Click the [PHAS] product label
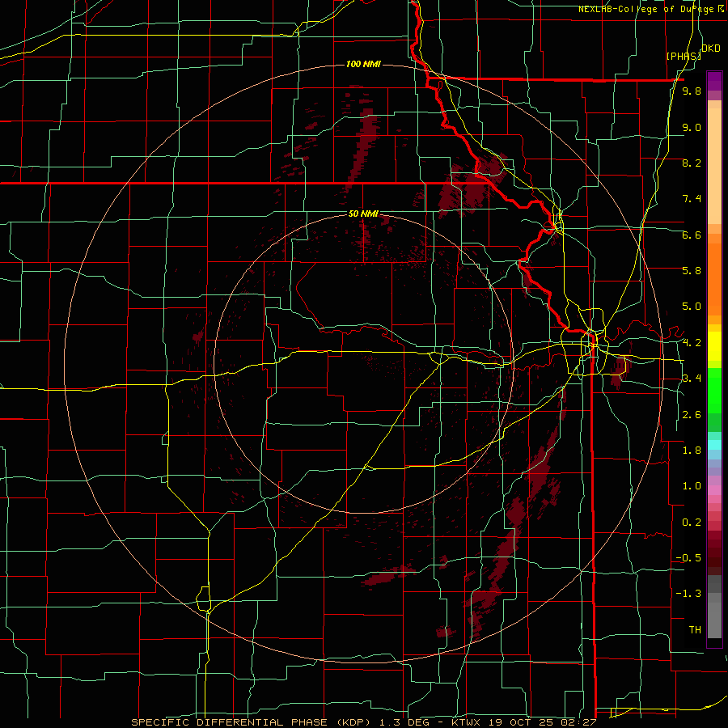This screenshot has width=728, height=728. [684, 56]
